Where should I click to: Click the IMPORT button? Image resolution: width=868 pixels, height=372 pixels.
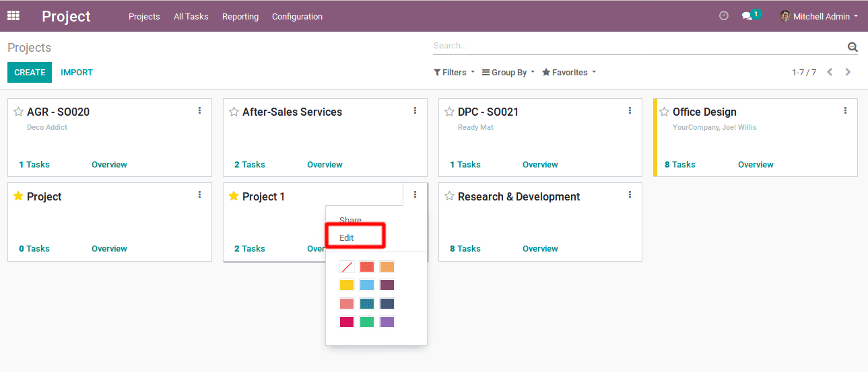77,72
